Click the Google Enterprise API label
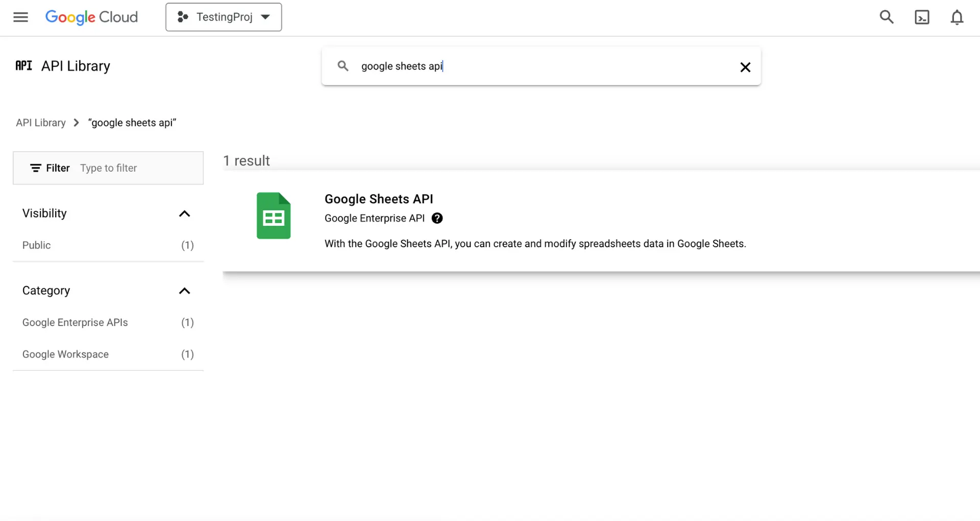 pyautogui.click(x=375, y=218)
